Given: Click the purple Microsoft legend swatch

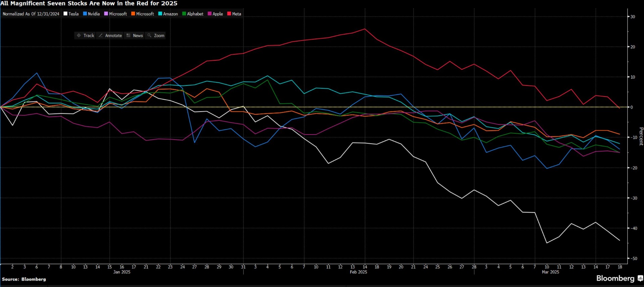Looking at the screenshot, I should point(106,14).
